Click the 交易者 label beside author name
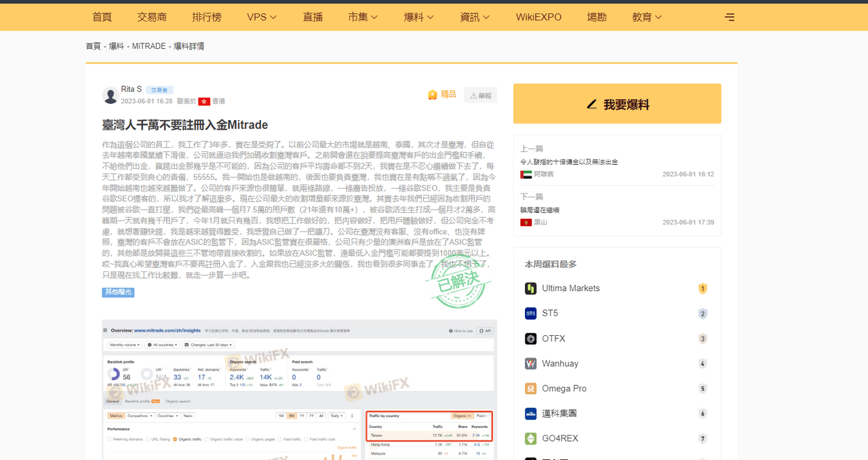This screenshot has width=868, height=460. pyautogui.click(x=159, y=90)
